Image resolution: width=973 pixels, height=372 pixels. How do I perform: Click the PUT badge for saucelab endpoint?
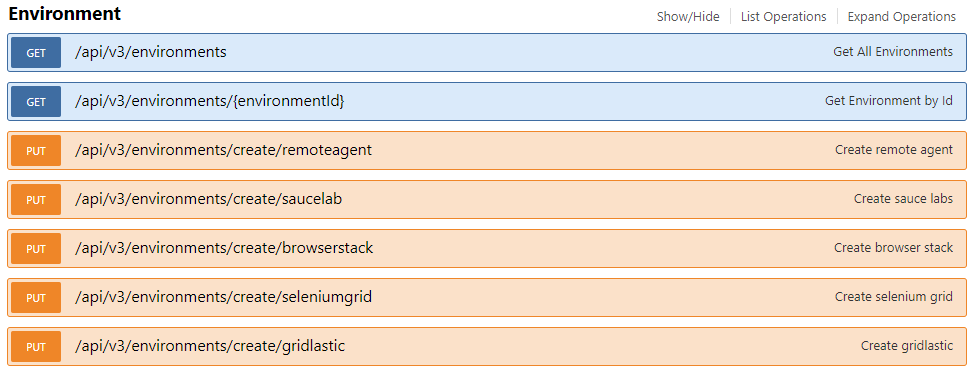36,200
